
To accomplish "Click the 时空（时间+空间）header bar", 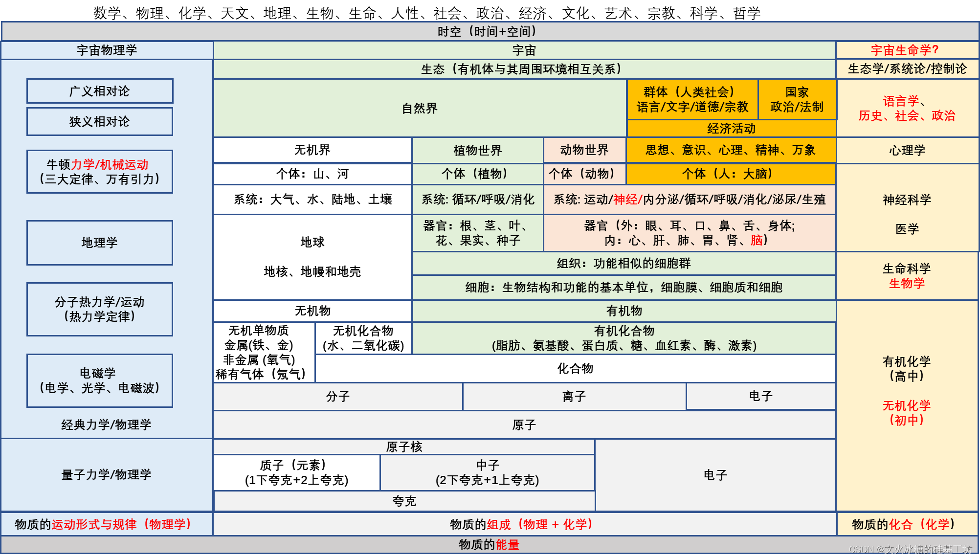I will 490,31.
